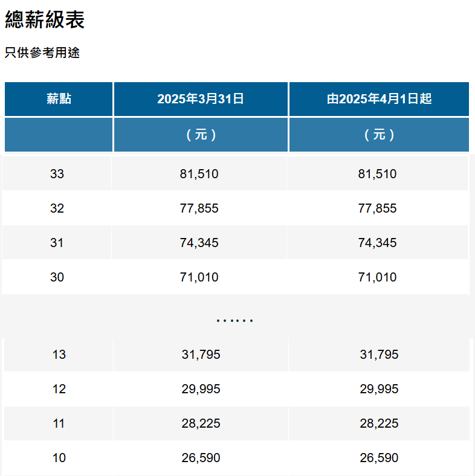Viewport: 475px width, 476px height.
Task: Click 81,510 in the 2025年3月31日 column
Action: (199, 174)
